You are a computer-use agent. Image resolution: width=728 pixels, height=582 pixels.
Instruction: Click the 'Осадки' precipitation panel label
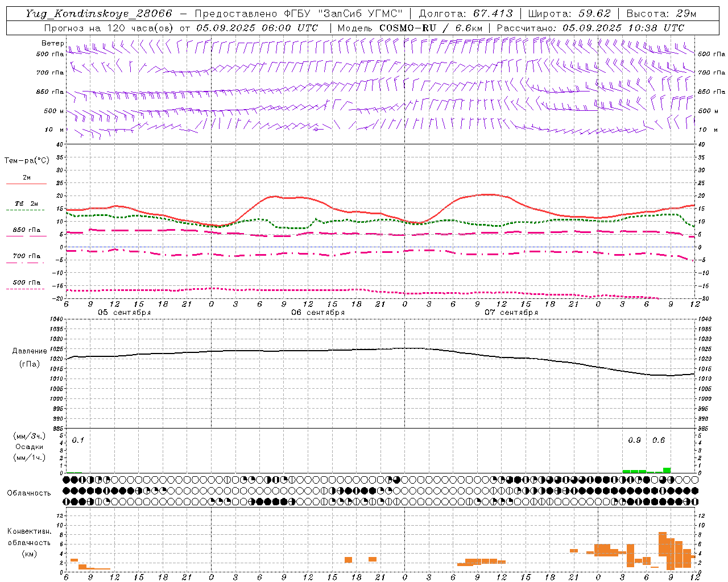pyautogui.click(x=30, y=447)
